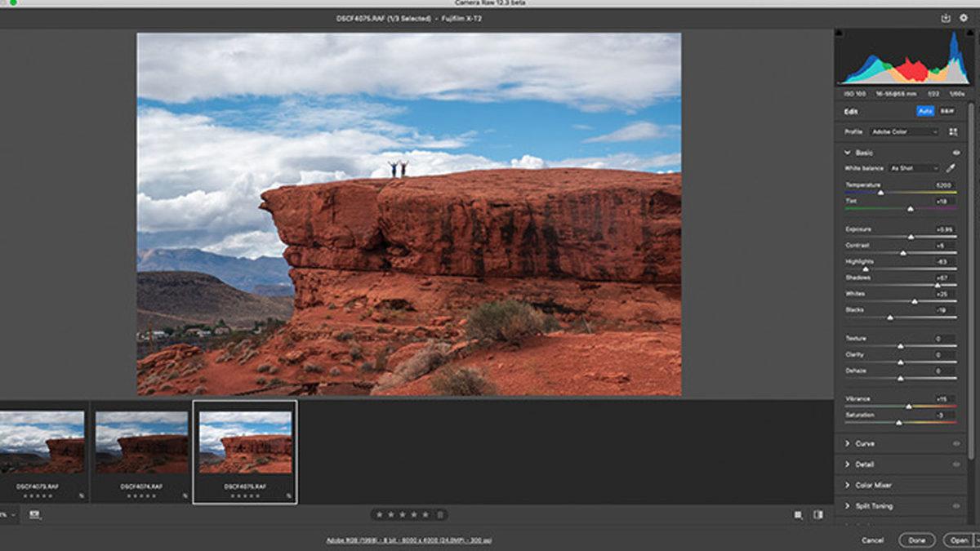Toggle before/after view icon
980x551 pixels.
pos(817,514)
